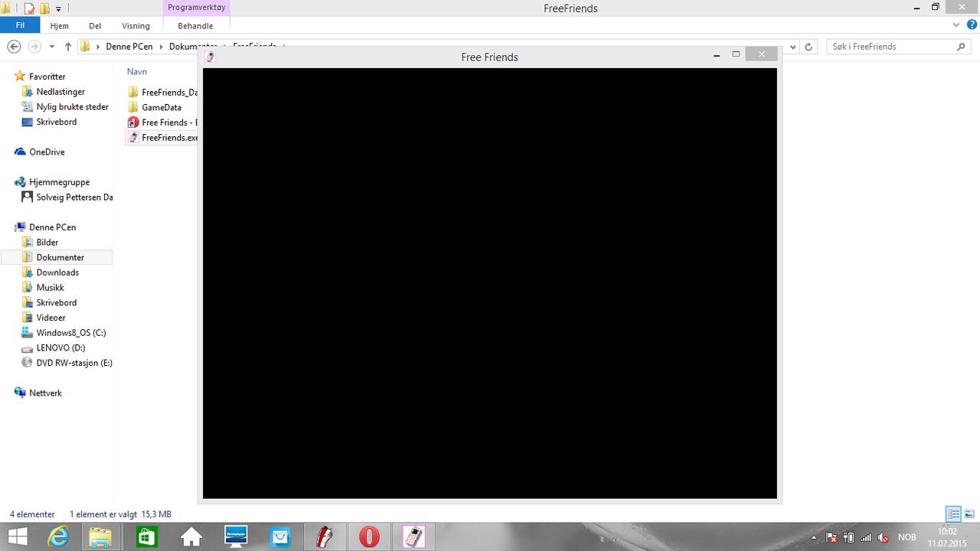The height and width of the screenshot is (551, 980).
Task: Open Dokumenter in the navigation pane
Action: point(60,257)
